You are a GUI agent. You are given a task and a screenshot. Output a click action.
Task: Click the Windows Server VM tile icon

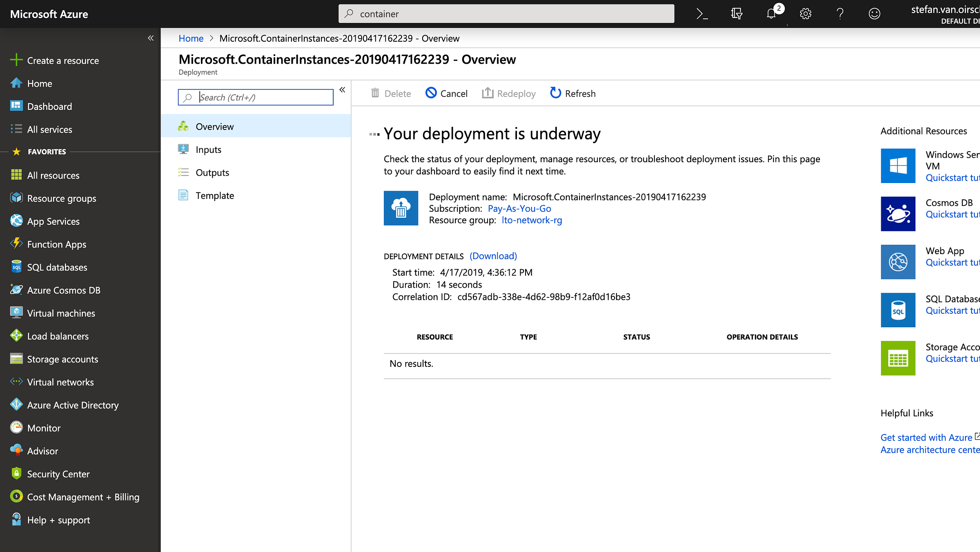point(898,166)
